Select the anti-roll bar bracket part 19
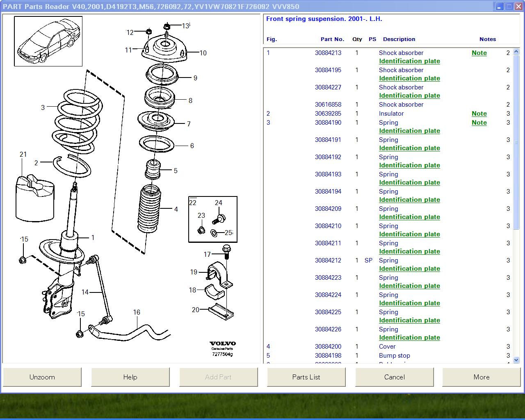This screenshot has height=420, width=525. 218,274
